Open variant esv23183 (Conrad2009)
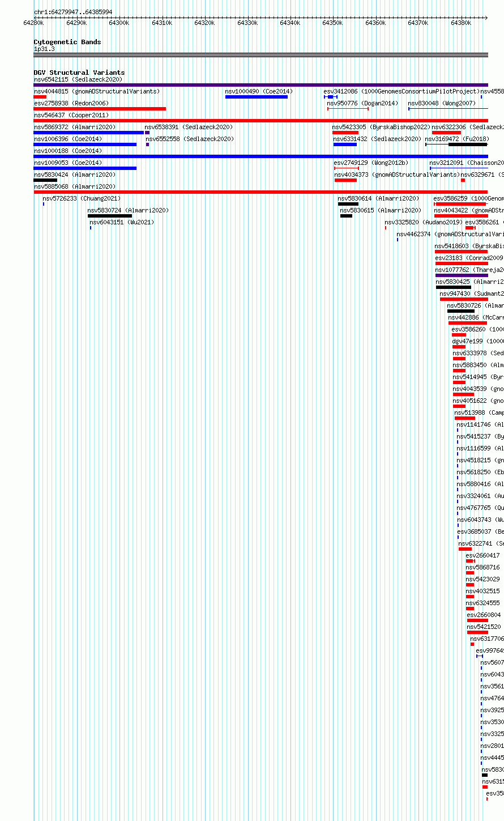Image resolution: width=504 pixels, height=821 pixels. click(x=469, y=258)
